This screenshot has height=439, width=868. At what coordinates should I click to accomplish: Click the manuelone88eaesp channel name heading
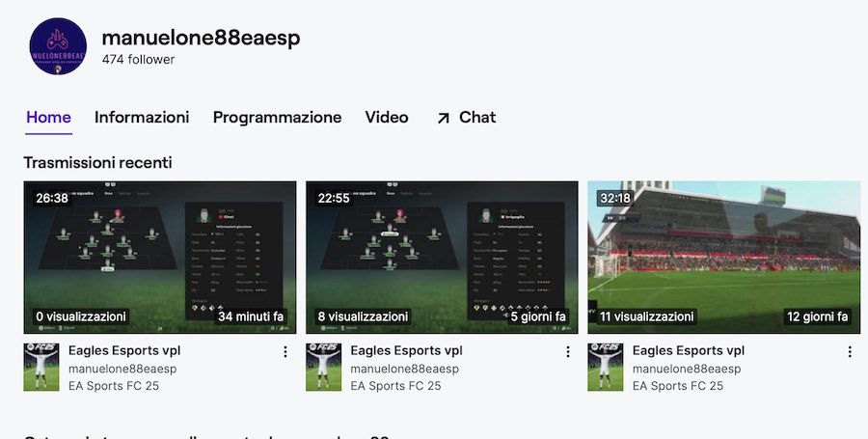[201, 38]
